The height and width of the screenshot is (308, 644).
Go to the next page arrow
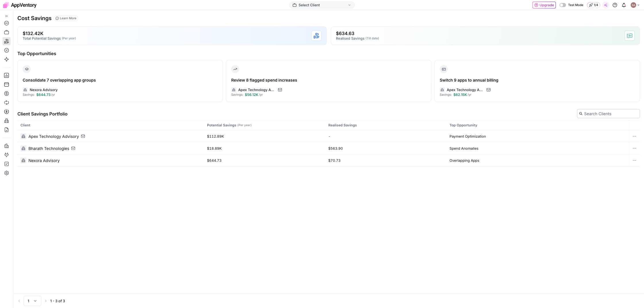click(45, 301)
